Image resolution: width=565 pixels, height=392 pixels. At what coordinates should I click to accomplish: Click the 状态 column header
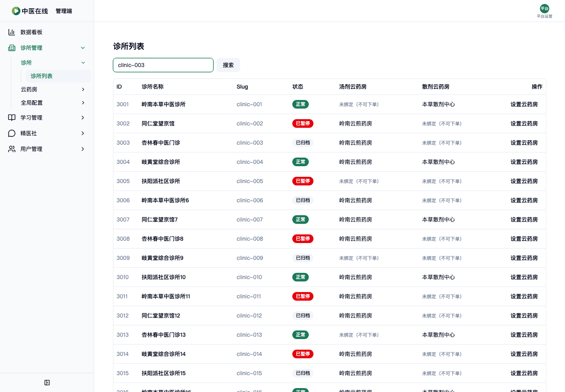[298, 87]
